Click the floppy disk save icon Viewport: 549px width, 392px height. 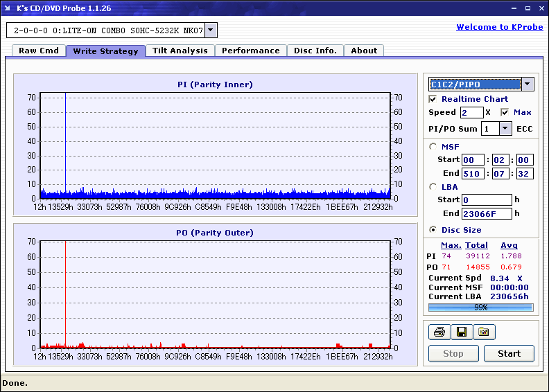461,332
